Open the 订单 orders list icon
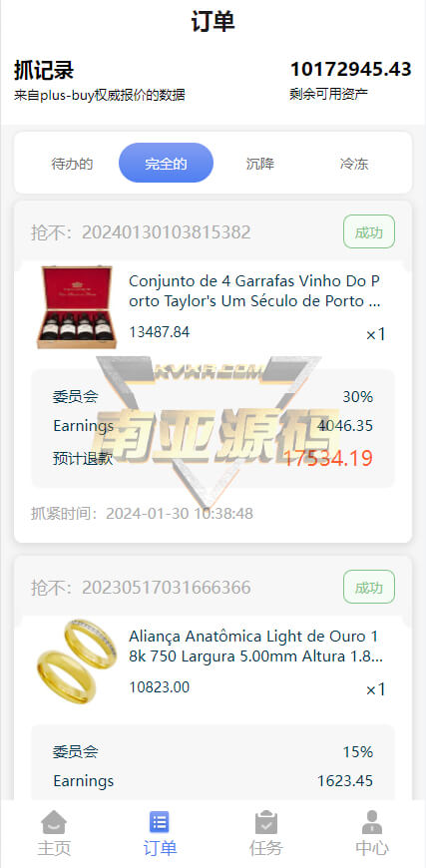 point(160,822)
